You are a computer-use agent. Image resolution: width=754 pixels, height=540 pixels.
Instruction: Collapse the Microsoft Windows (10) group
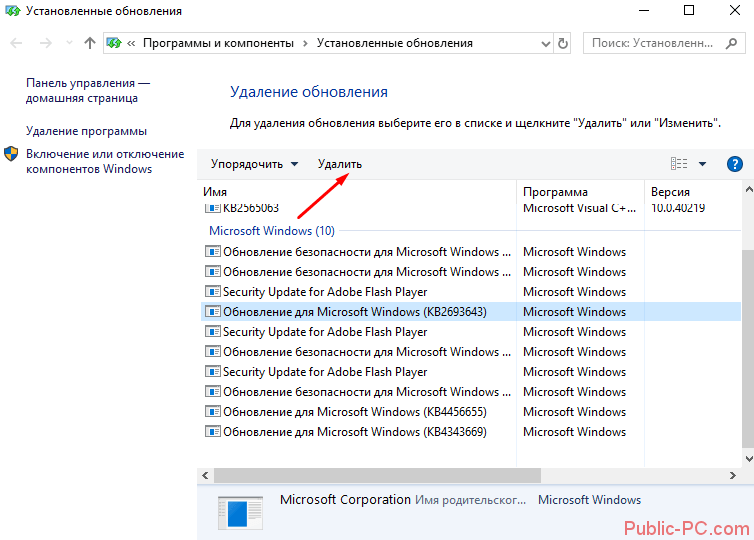coord(272,231)
